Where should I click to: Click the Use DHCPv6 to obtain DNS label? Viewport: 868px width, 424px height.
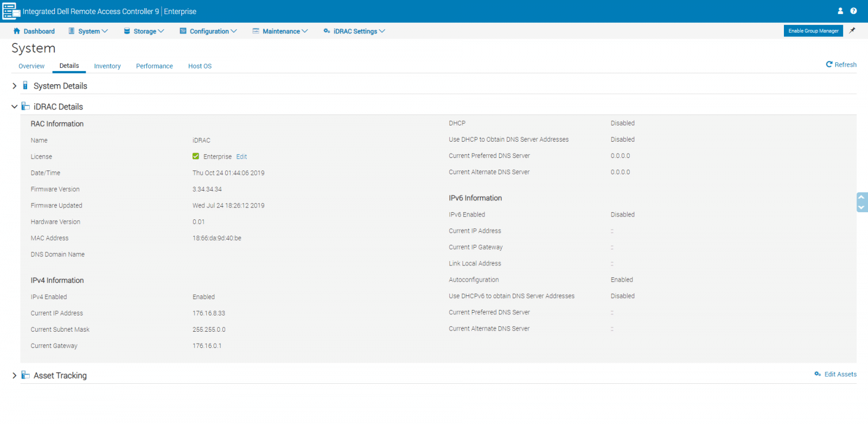[x=512, y=296]
